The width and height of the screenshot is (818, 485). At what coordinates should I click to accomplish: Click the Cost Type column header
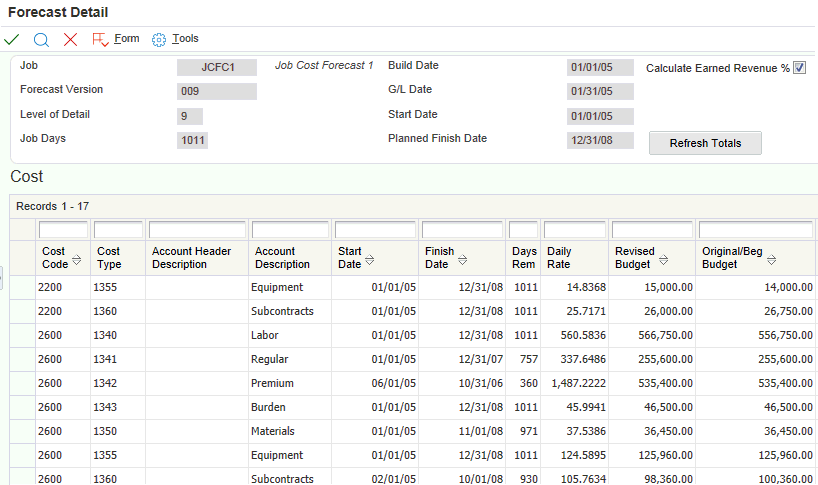[108, 258]
